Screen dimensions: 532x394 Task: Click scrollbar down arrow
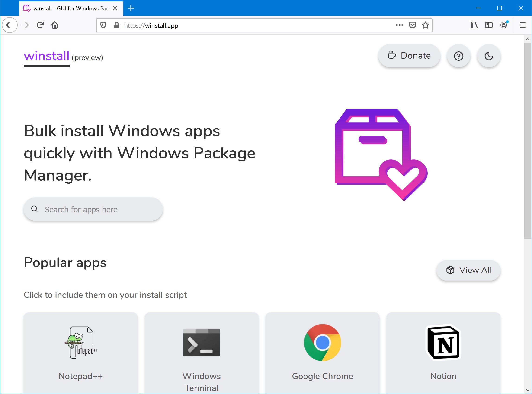(528, 390)
